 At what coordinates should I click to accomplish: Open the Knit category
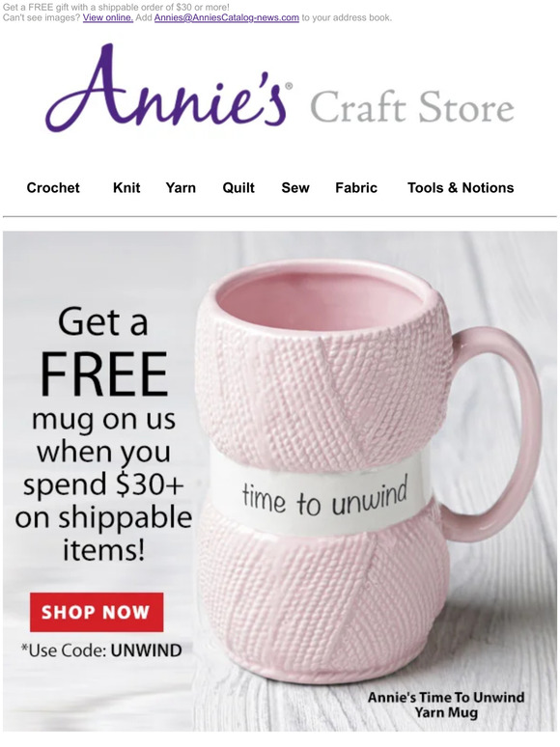(126, 187)
